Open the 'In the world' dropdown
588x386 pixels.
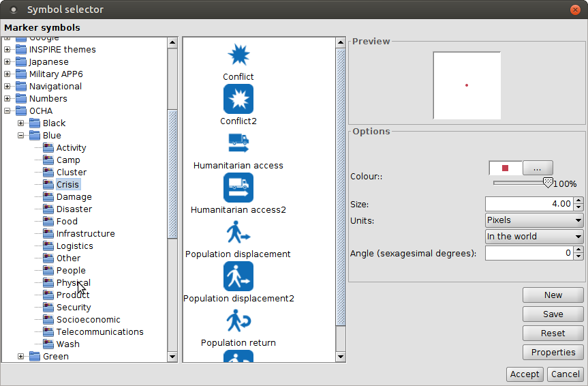pos(533,237)
